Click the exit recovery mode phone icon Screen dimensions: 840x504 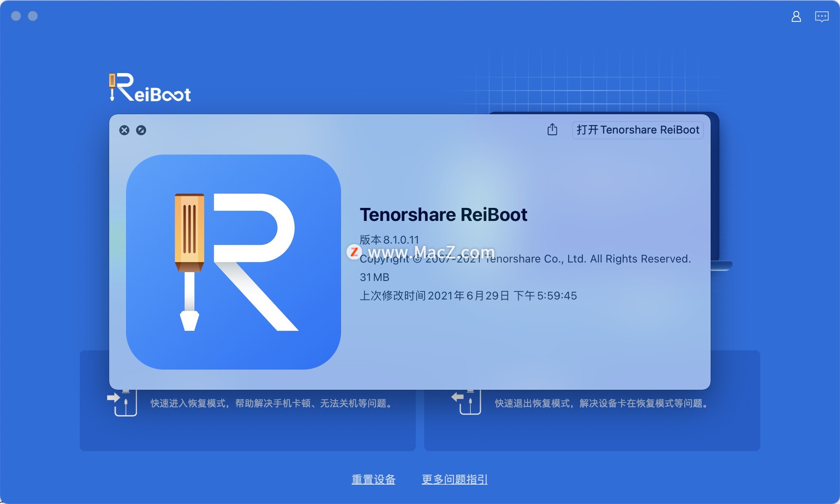point(466,402)
